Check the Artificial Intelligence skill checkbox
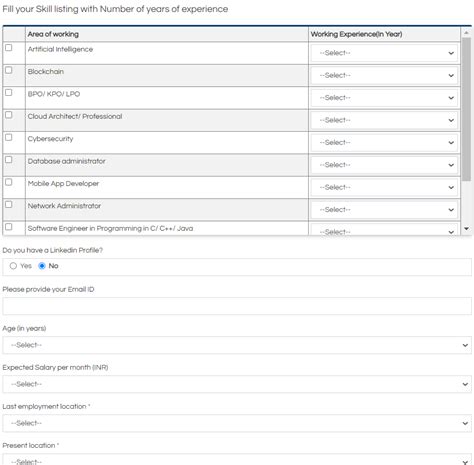474x465 pixels. tap(9, 48)
